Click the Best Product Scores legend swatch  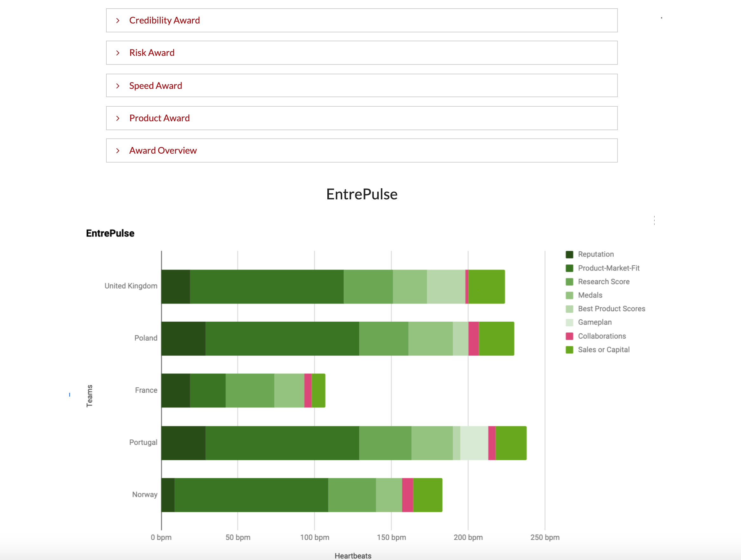point(570,309)
